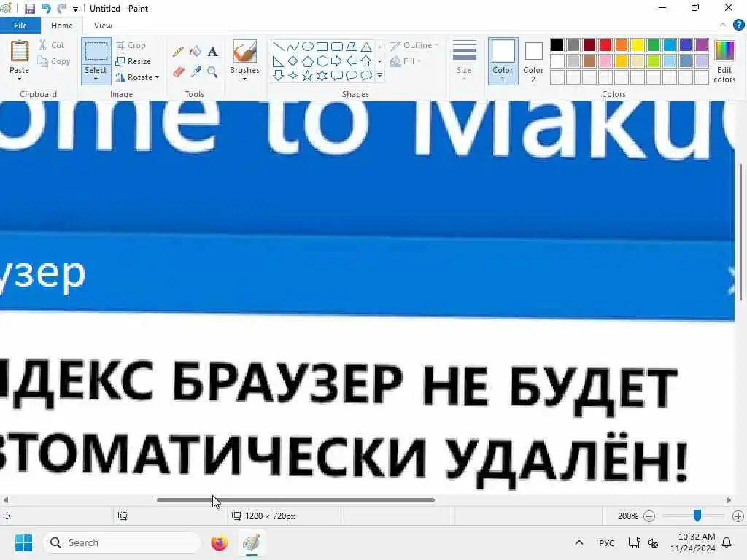Image resolution: width=747 pixels, height=560 pixels.
Task: Choose the Line shape
Action: coord(279,47)
